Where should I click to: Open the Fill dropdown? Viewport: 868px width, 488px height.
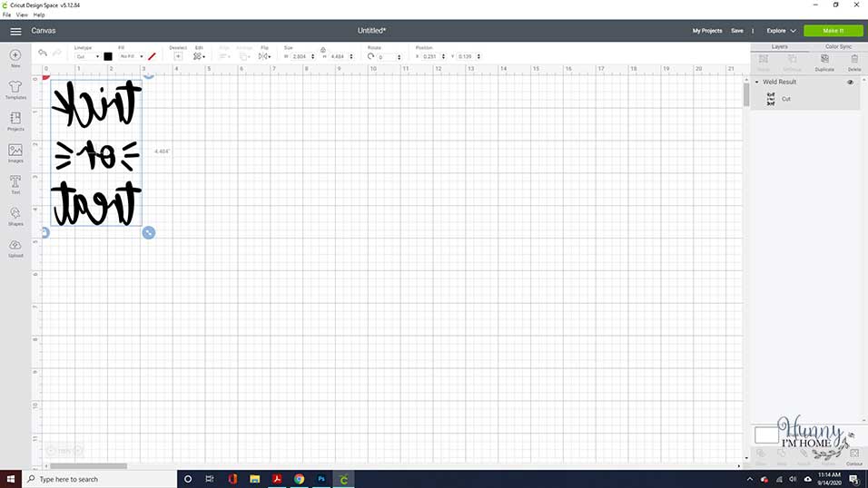coord(132,56)
